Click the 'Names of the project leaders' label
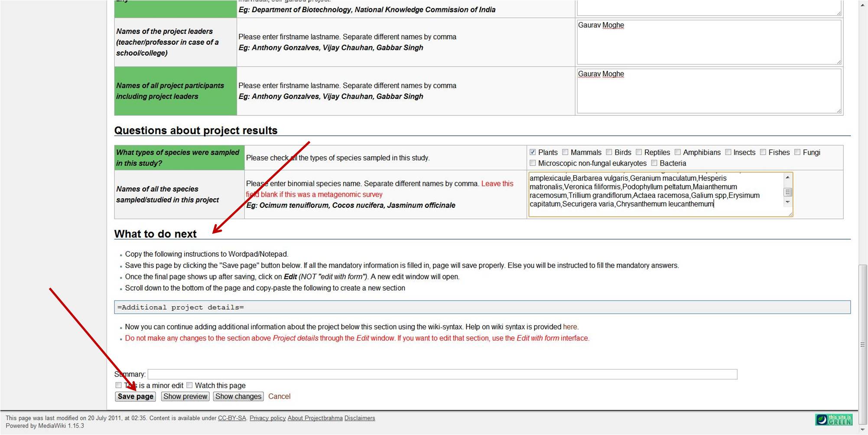Screen dimensions: 868x435 [167, 42]
